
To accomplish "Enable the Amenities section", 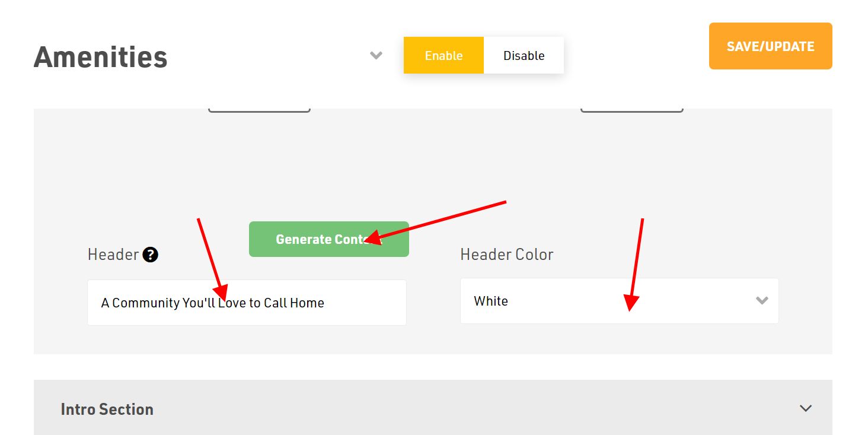I will pyautogui.click(x=443, y=56).
